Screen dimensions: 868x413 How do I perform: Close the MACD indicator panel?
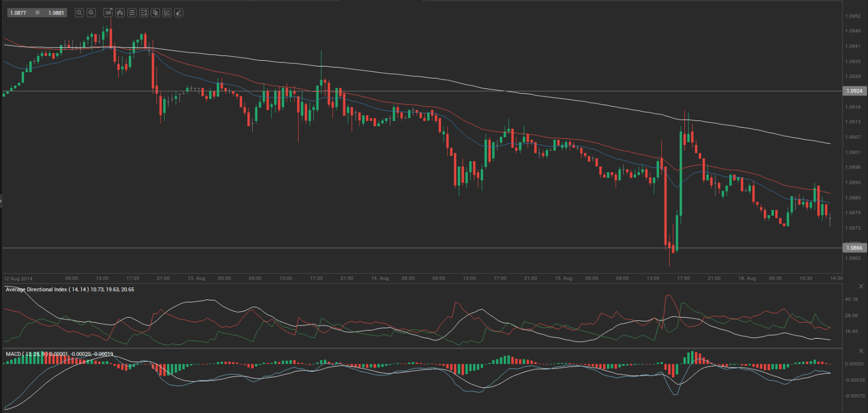click(861, 351)
